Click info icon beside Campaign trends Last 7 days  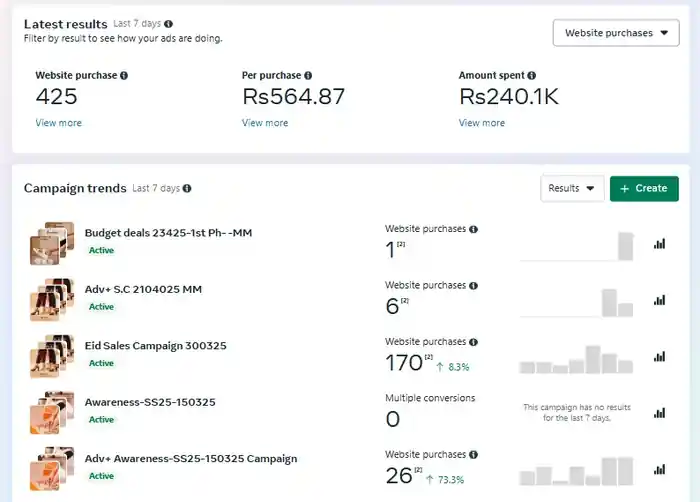tap(187, 188)
